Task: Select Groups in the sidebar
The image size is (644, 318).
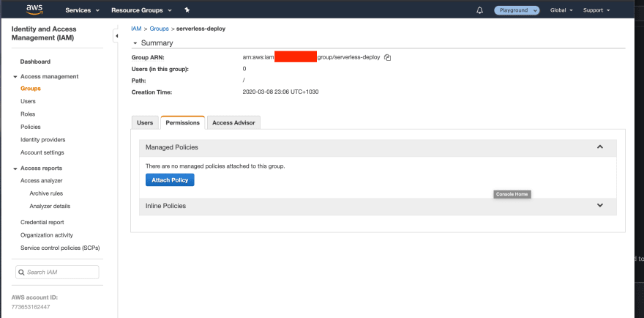Action: click(31, 89)
